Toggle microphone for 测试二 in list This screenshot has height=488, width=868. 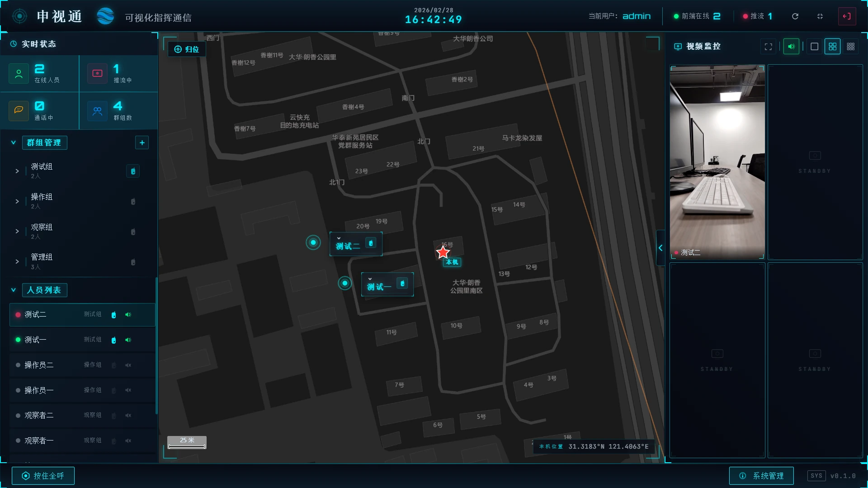point(113,315)
